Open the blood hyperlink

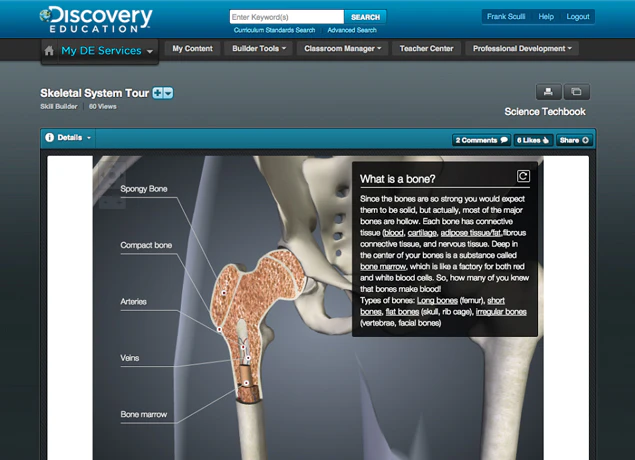(394, 233)
